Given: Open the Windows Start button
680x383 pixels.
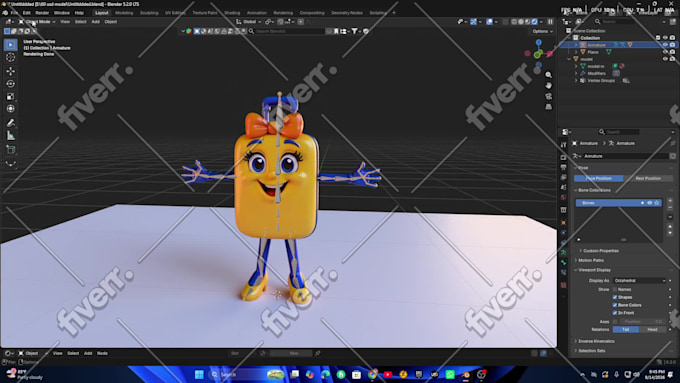Looking at the screenshot, I should [x=199, y=374].
